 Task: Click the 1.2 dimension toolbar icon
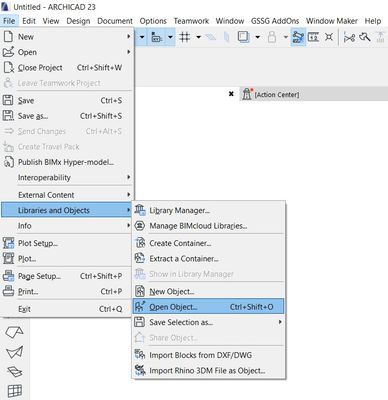313,37
